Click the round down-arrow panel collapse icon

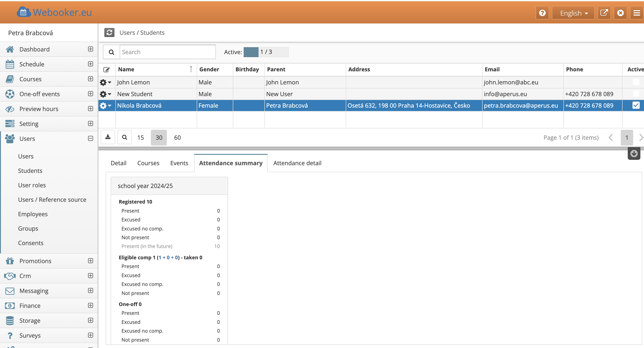pos(634,154)
